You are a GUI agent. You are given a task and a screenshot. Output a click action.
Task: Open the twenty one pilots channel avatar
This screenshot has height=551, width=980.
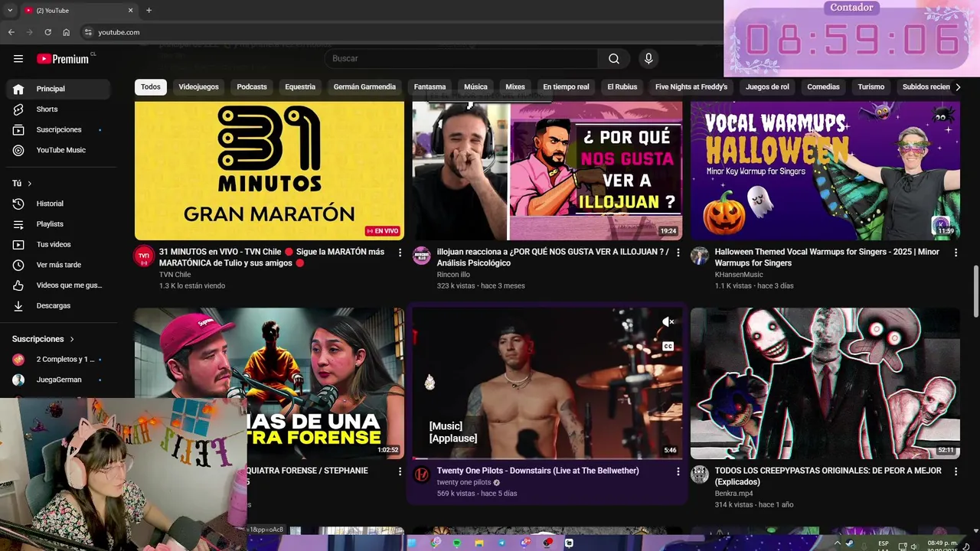pos(422,474)
